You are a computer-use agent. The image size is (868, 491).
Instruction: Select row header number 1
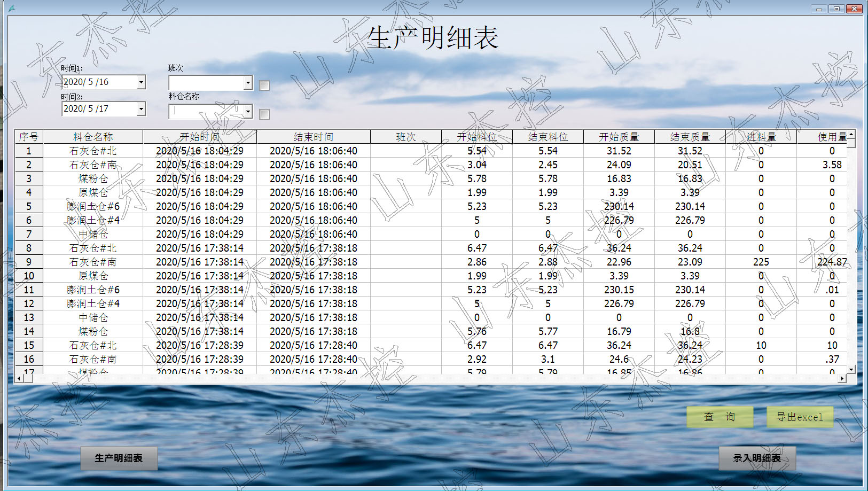[x=29, y=151]
